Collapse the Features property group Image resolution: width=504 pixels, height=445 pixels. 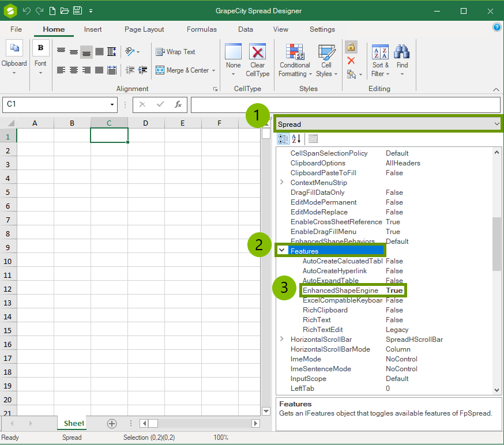coord(282,250)
